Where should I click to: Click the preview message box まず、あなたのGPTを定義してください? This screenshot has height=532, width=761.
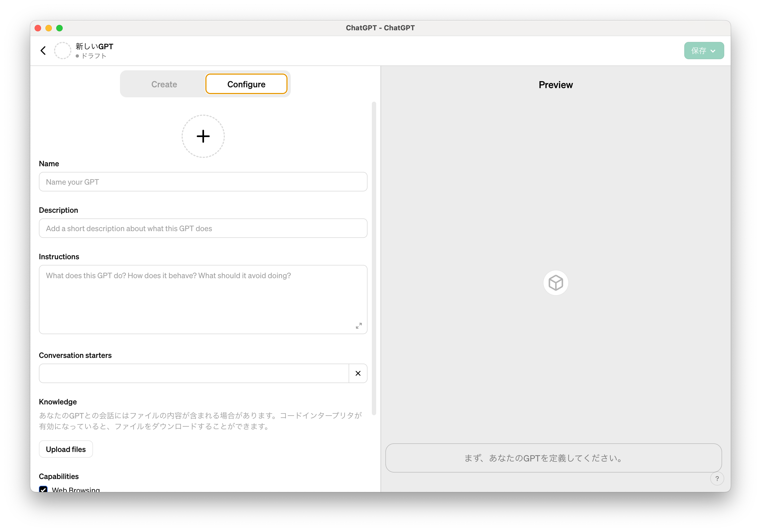(553, 458)
